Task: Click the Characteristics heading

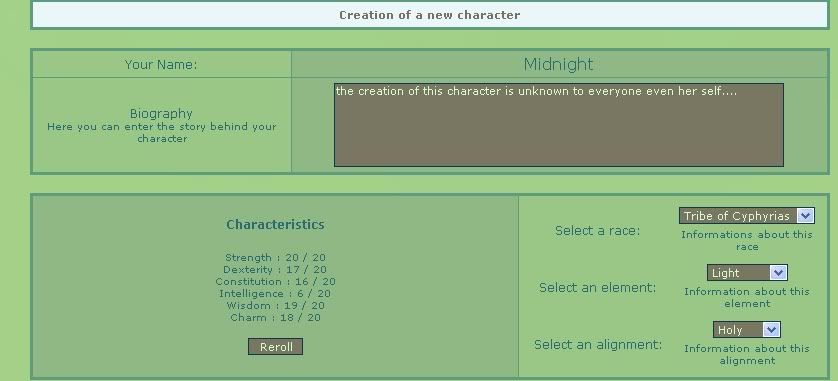Action: pyautogui.click(x=275, y=224)
